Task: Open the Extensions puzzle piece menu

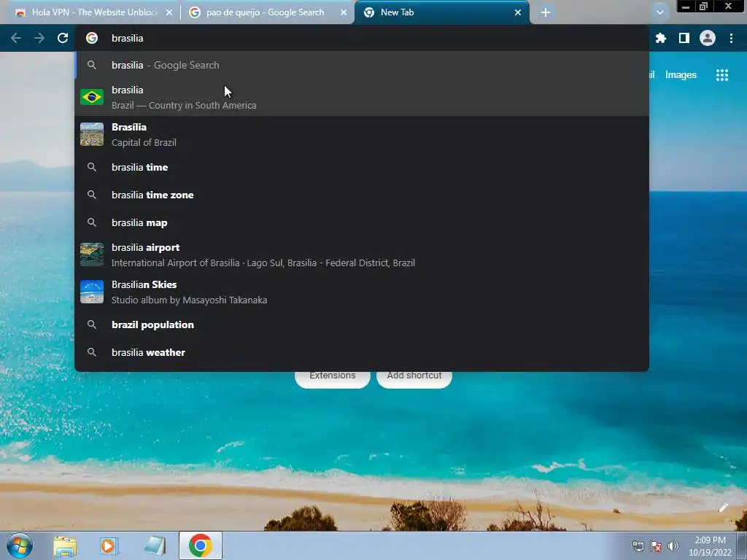Action: point(660,38)
